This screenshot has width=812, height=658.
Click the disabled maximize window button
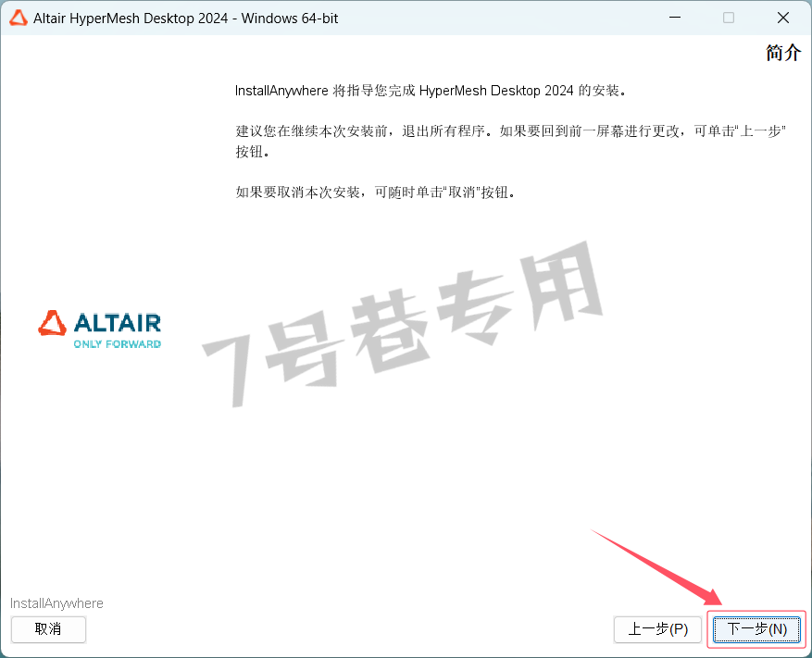pos(729,19)
